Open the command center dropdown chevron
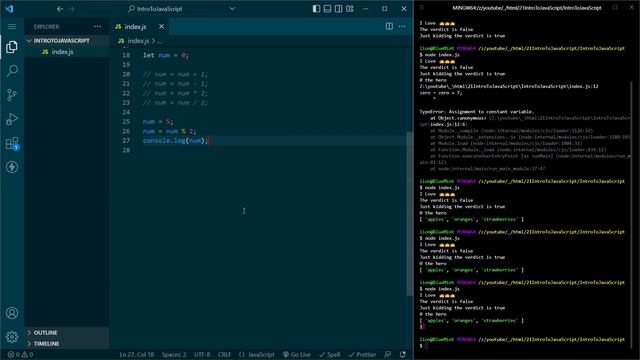The width and height of the screenshot is (640, 360). 232,9
